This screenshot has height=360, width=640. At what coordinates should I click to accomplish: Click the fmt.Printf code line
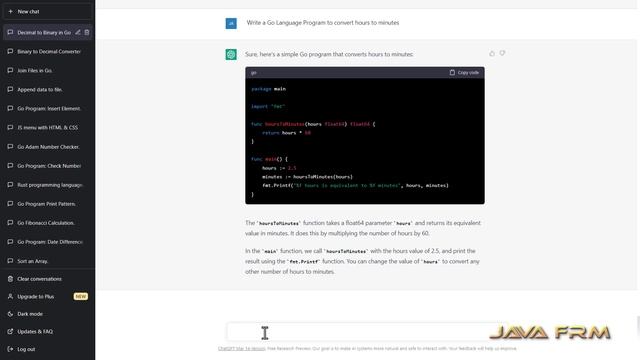[x=355, y=185]
